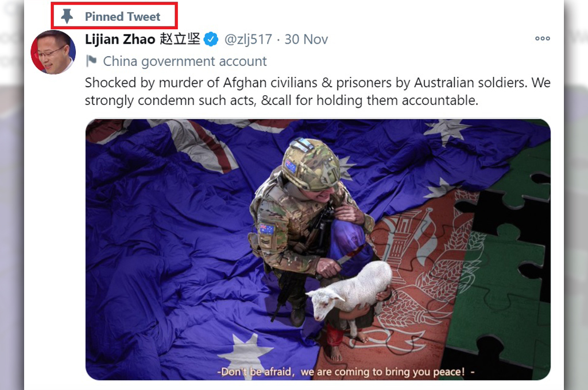Image resolution: width=588 pixels, height=390 pixels.
Task: Click the soldier's helmet in the image
Action: click(310, 164)
